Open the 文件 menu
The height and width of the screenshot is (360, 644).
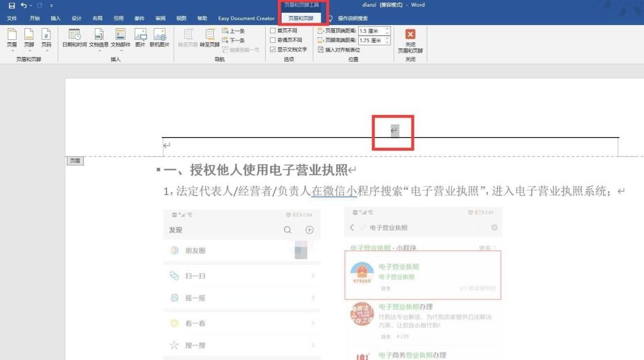[x=12, y=18]
